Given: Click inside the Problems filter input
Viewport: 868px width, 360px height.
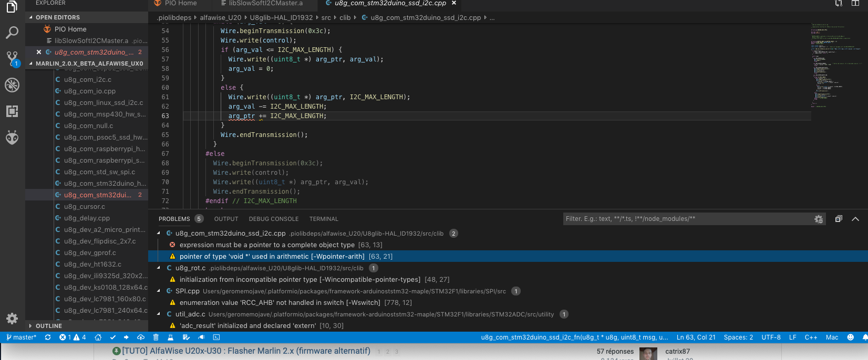Looking at the screenshot, I should (x=688, y=219).
